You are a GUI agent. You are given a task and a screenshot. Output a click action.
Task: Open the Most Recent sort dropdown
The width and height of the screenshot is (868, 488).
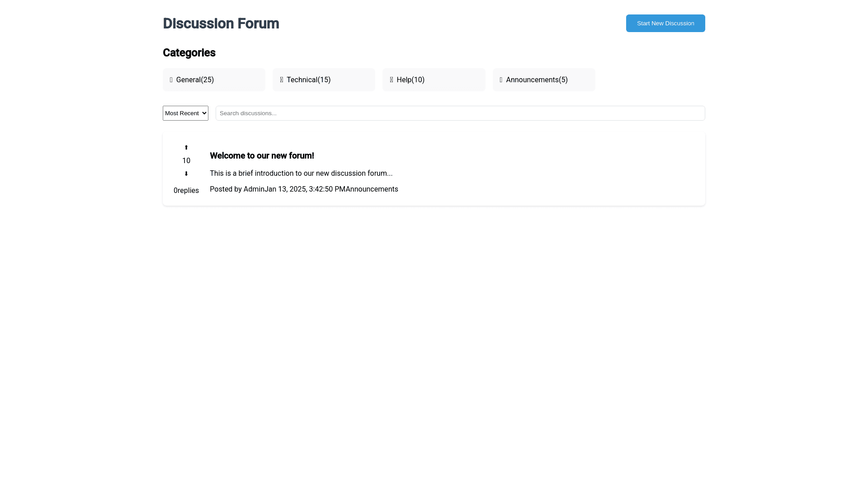[x=185, y=113]
